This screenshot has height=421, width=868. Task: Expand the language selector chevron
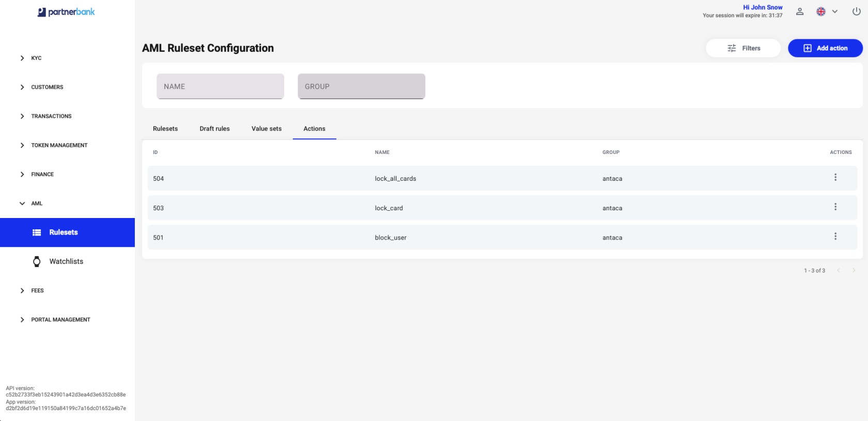835,11
